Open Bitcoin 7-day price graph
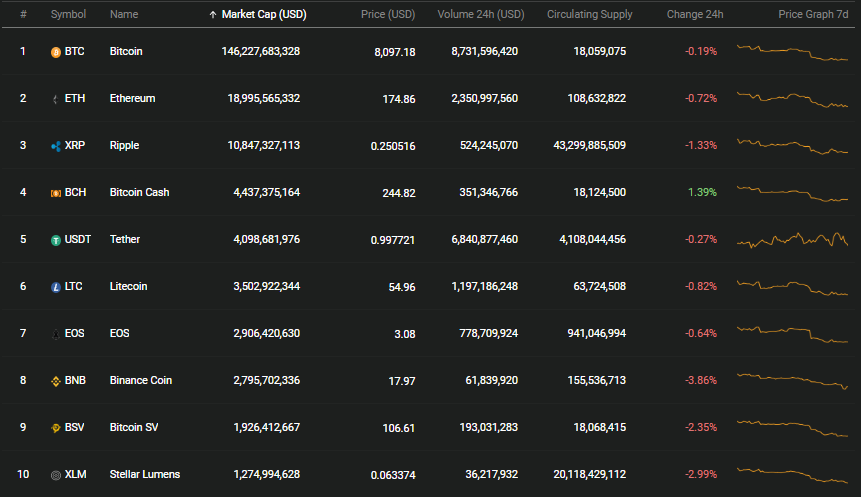This screenshot has height=497, width=861. point(792,53)
